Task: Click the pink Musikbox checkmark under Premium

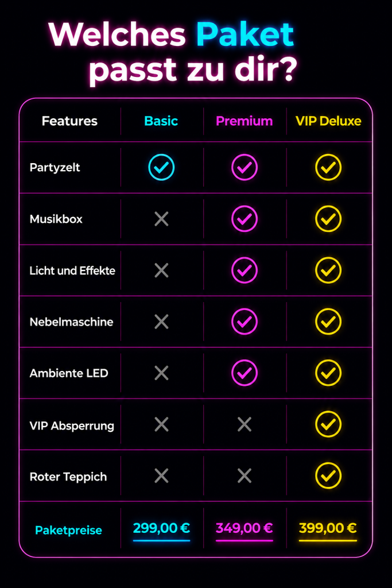Action: [244, 219]
